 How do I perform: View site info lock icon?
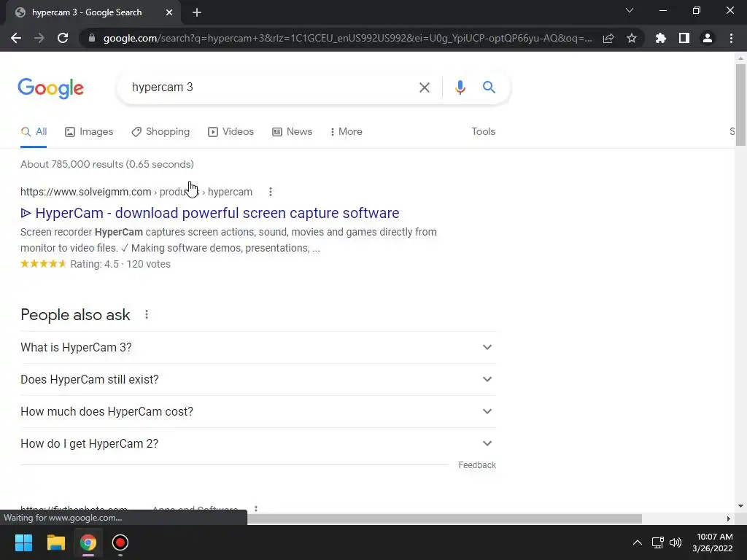[x=92, y=38]
